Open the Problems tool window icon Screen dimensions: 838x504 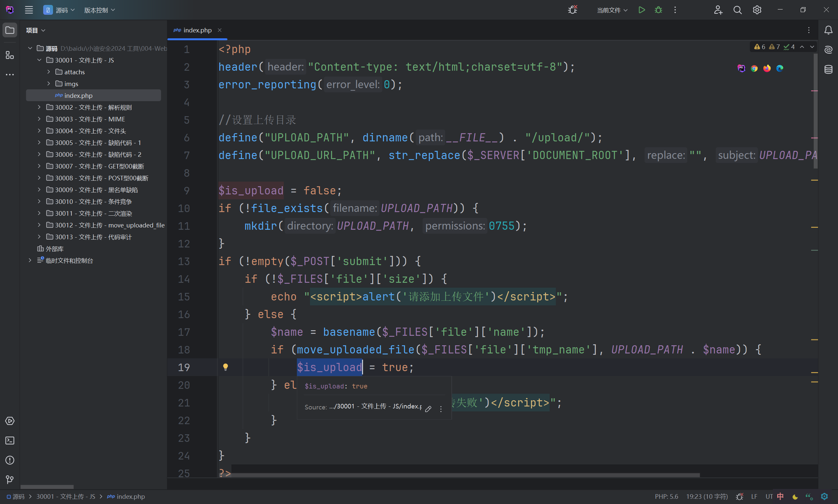(10, 460)
